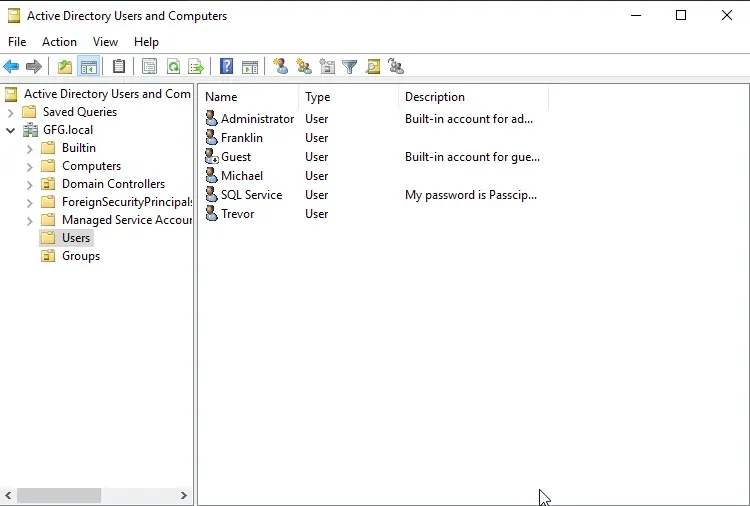The height and width of the screenshot is (506, 750).
Task: Select Builtin folder in tree
Action: (79, 148)
